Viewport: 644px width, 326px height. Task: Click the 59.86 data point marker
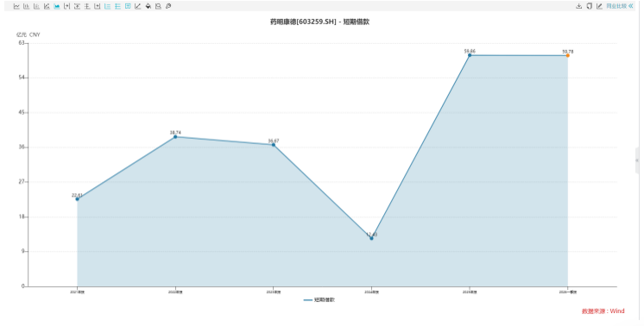470,55
